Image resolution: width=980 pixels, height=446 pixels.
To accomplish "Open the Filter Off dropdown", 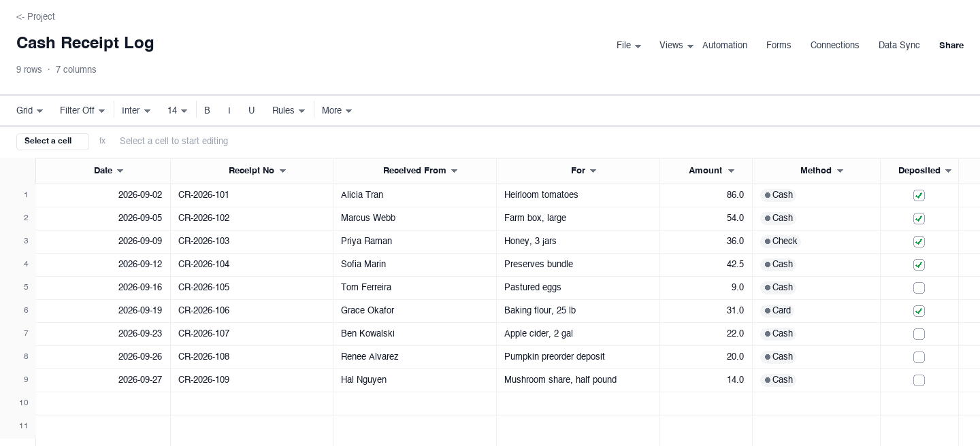I will pyautogui.click(x=82, y=110).
